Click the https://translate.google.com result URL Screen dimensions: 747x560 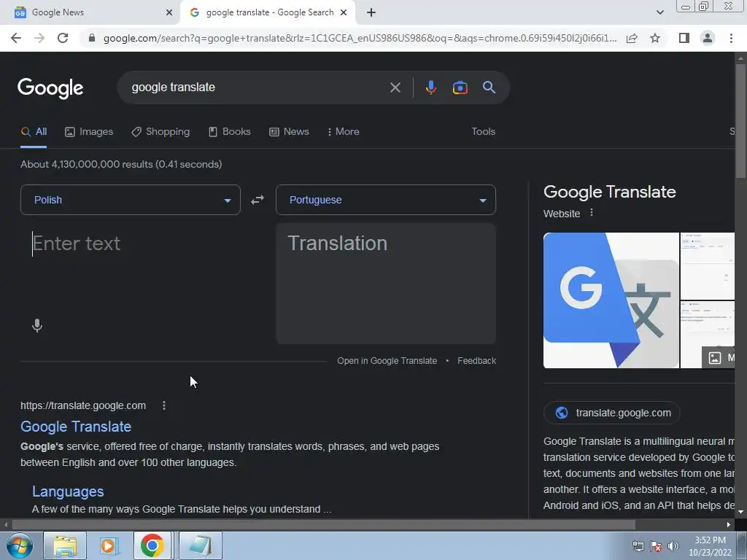click(x=83, y=405)
